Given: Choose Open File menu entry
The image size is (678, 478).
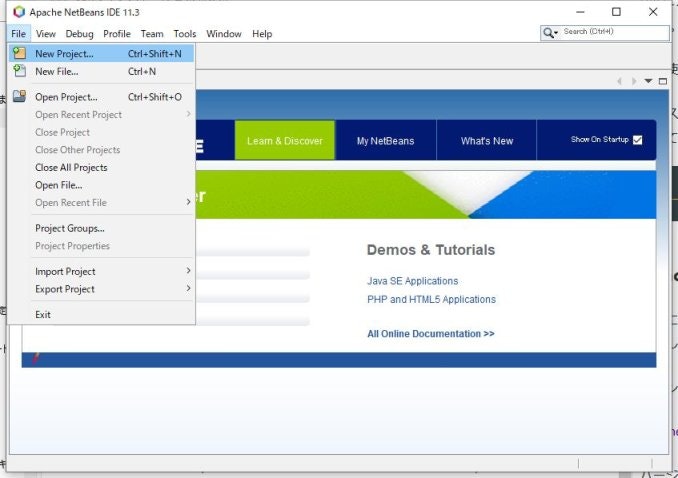Looking at the screenshot, I should [x=101, y=185].
